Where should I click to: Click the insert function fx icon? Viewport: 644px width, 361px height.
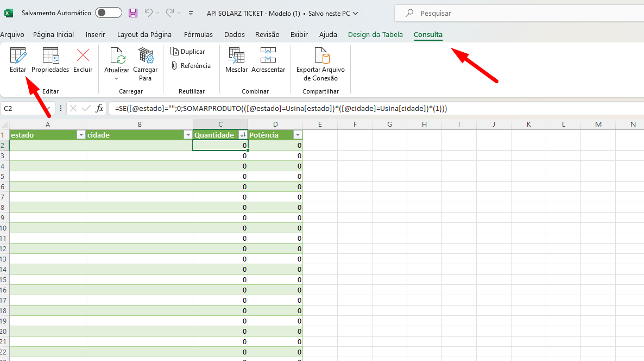pyautogui.click(x=100, y=108)
